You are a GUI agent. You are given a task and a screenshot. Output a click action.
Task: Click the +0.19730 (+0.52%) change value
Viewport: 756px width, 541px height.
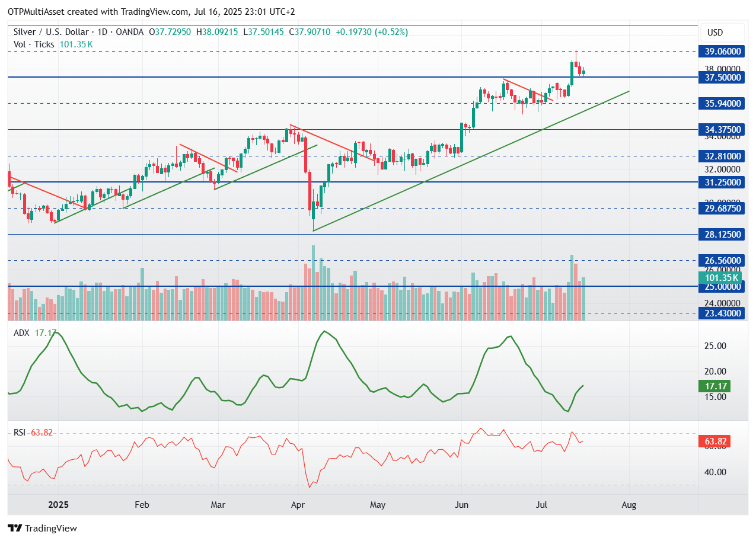click(372, 32)
